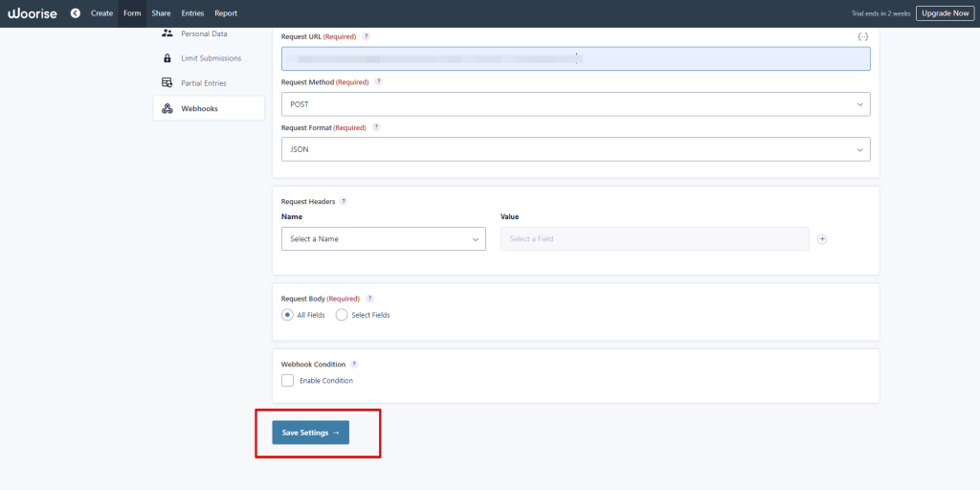Click the Request URL input field

tap(575, 59)
